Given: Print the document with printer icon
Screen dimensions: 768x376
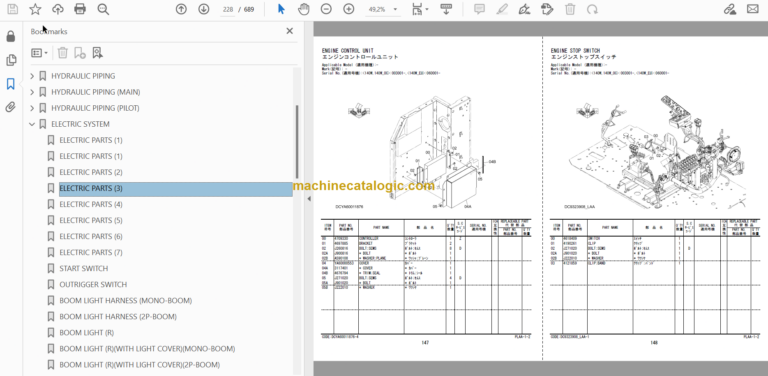Looking at the screenshot, I should pos(80,9).
